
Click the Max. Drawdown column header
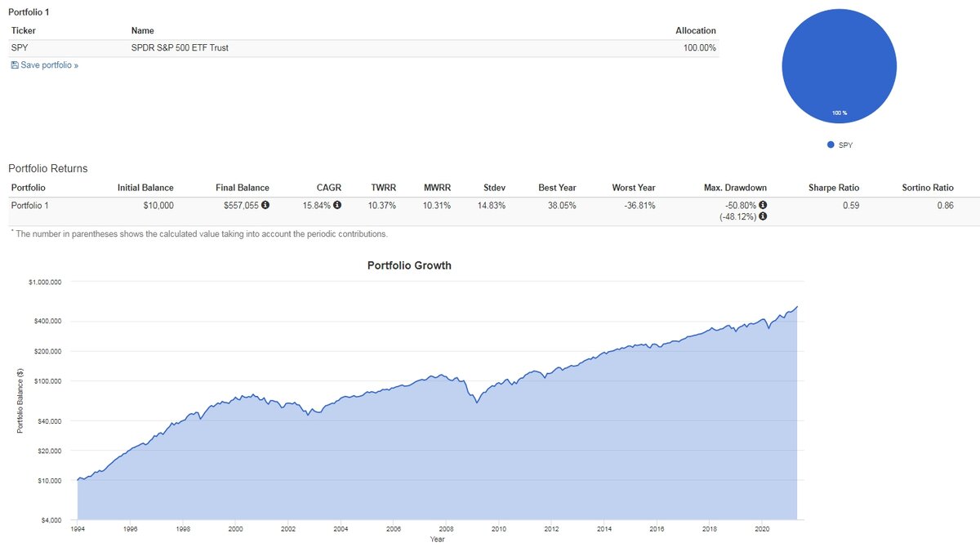[736, 187]
